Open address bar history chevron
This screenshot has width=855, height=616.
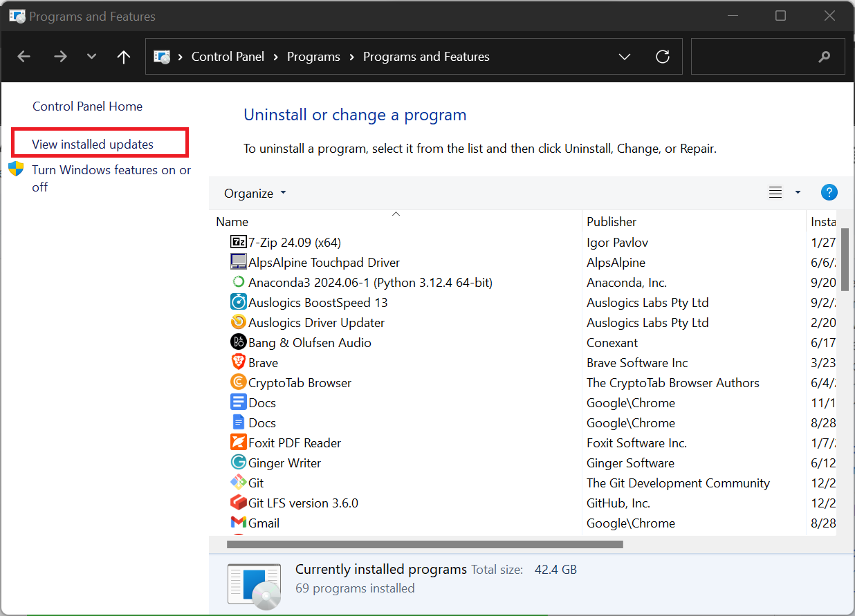pos(624,57)
